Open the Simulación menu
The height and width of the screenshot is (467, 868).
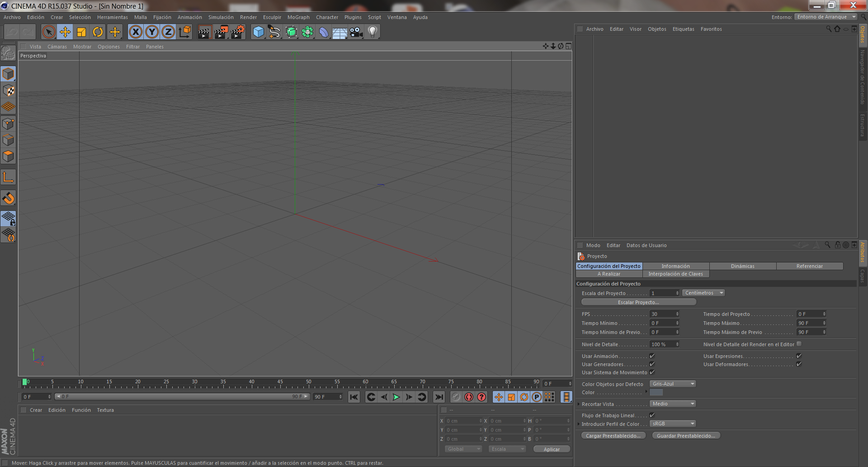221,17
